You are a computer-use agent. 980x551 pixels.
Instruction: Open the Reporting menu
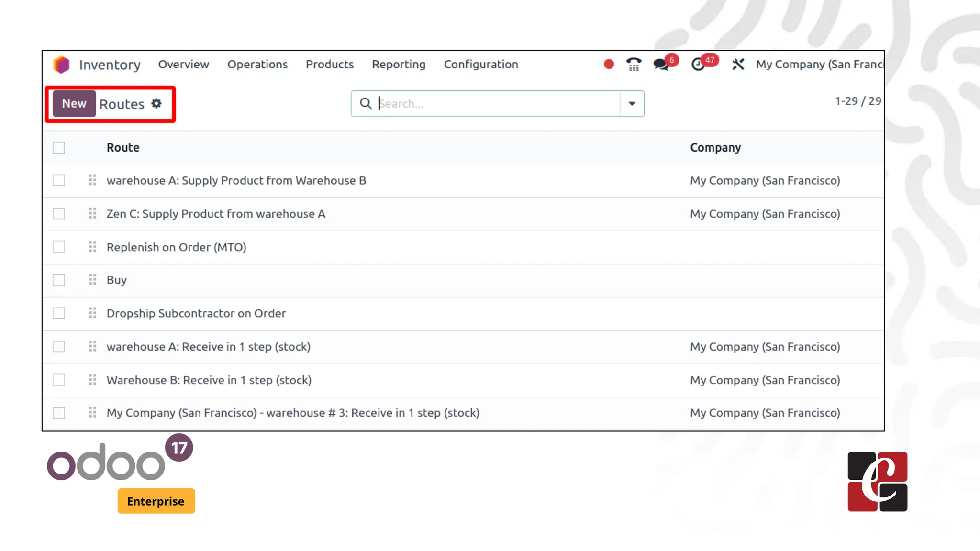pos(398,64)
